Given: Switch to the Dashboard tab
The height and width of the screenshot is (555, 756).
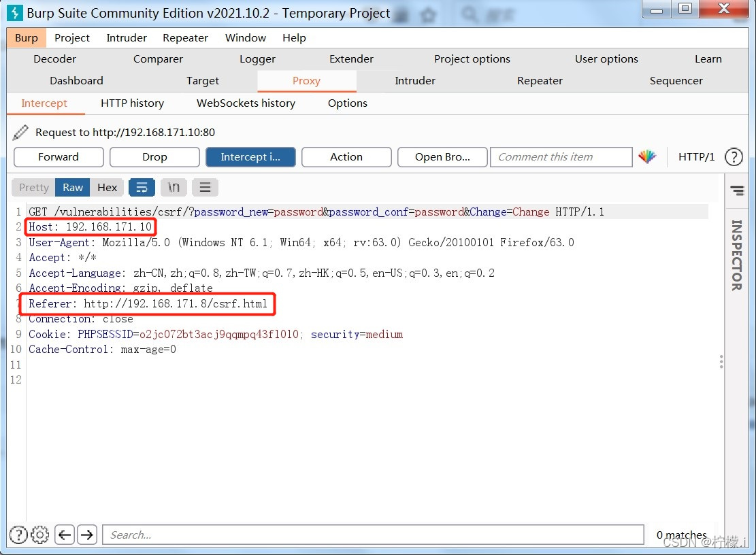Looking at the screenshot, I should coord(77,80).
